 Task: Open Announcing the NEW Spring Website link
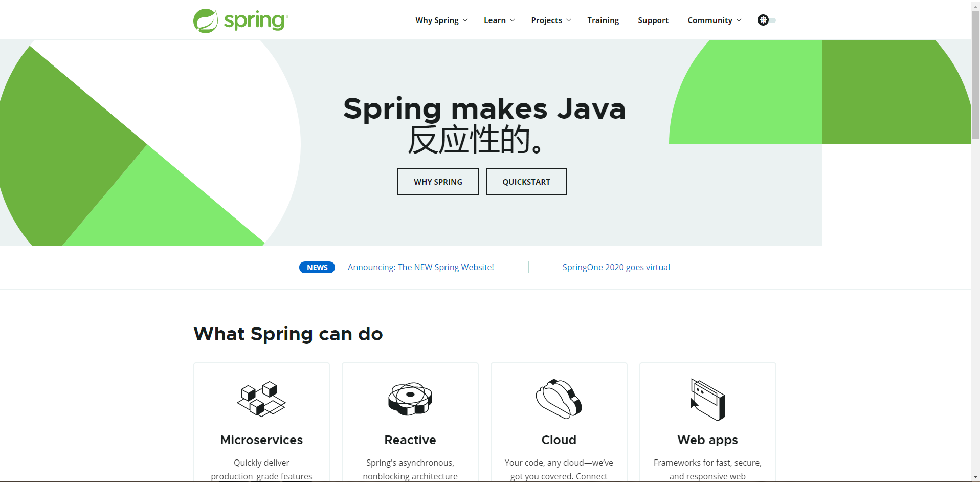421,267
